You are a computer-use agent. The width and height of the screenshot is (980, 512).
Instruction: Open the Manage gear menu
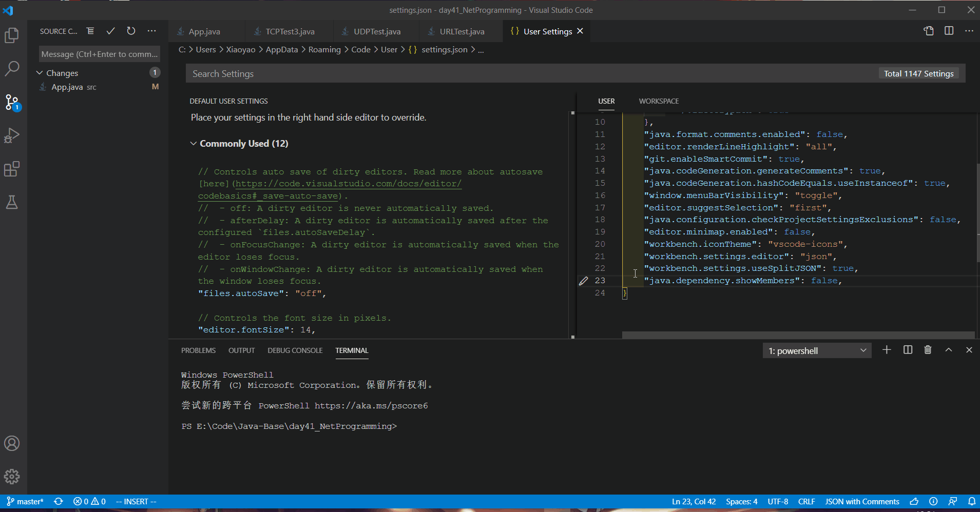pyautogui.click(x=12, y=477)
